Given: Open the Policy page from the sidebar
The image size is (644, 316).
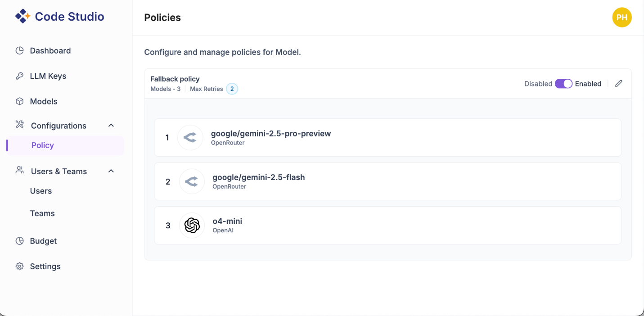Looking at the screenshot, I should (42, 145).
